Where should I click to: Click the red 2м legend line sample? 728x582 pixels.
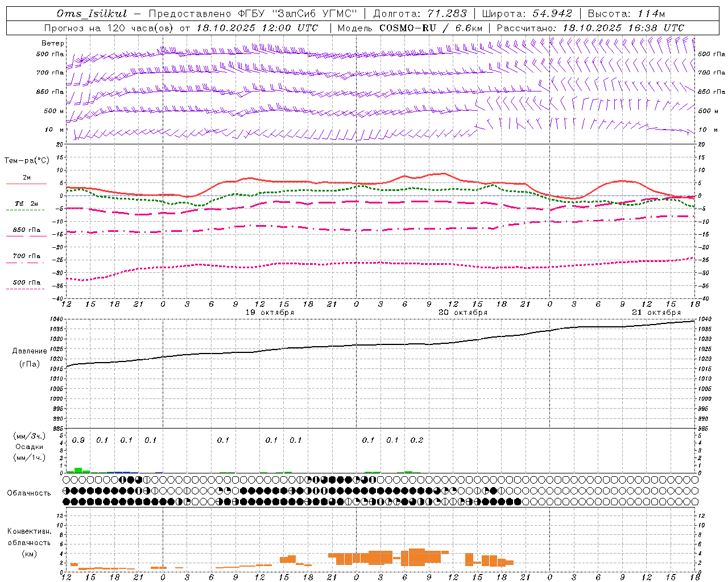click(x=26, y=184)
